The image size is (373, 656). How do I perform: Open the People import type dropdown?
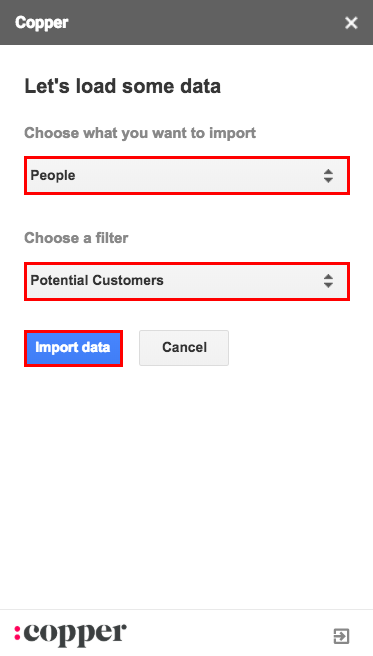(x=186, y=176)
